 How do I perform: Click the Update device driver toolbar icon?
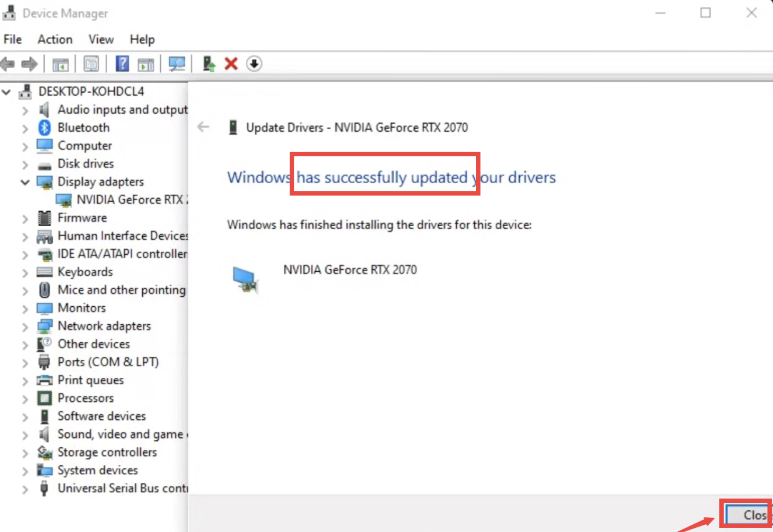(209, 64)
